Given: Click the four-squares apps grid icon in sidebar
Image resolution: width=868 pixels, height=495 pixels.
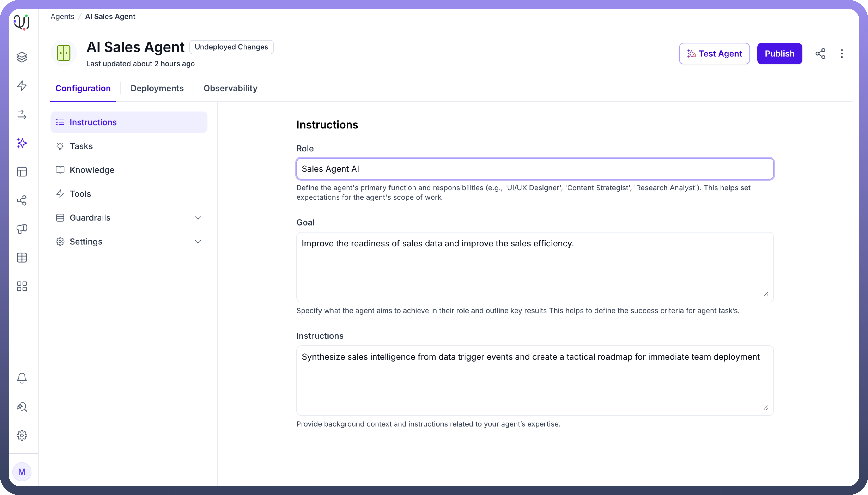Looking at the screenshot, I should (22, 286).
